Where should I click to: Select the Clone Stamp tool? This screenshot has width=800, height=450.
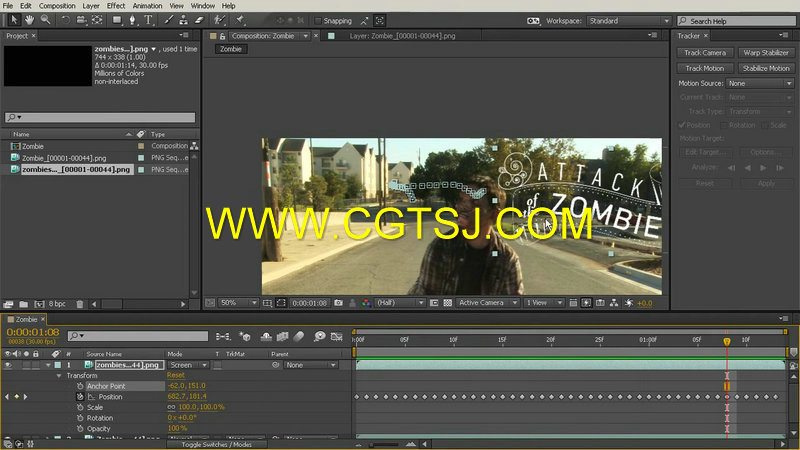(x=184, y=20)
